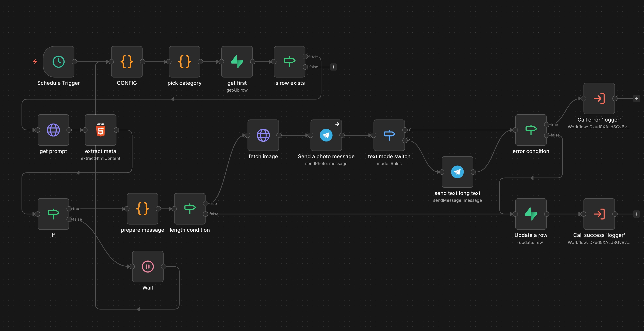Open the error condition node
Image resolution: width=644 pixels, height=331 pixels.
[x=531, y=130]
